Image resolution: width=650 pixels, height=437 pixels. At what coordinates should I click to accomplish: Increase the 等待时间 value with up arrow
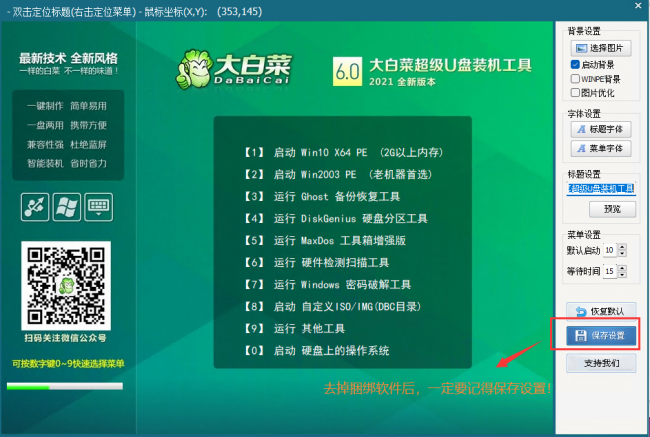[x=622, y=268]
